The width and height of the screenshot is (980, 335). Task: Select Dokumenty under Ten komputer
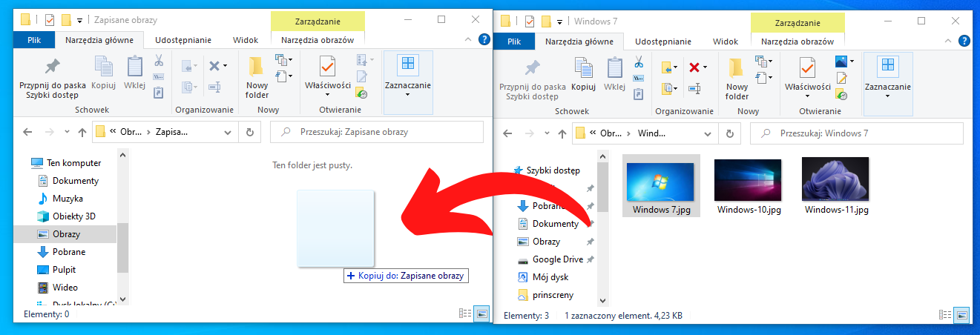click(75, 181)
